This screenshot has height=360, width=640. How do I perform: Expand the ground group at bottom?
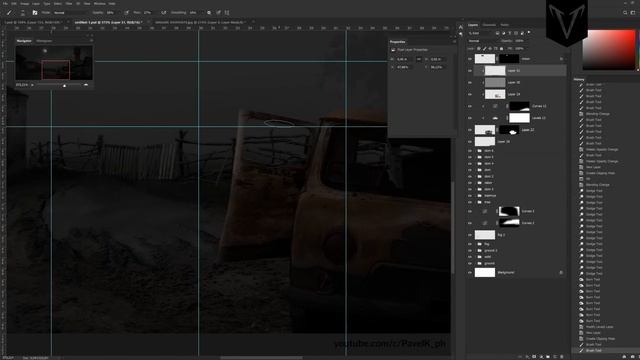[x=476, y=263]
